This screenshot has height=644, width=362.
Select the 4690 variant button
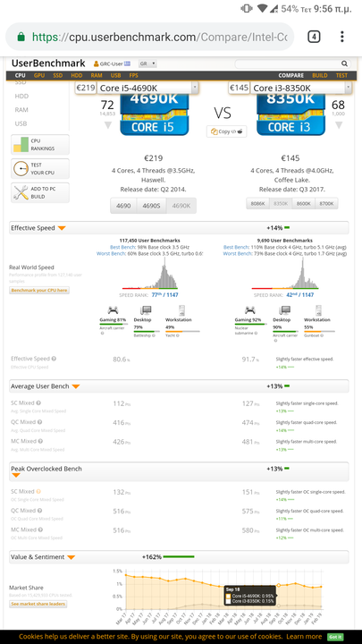[123, 206]
